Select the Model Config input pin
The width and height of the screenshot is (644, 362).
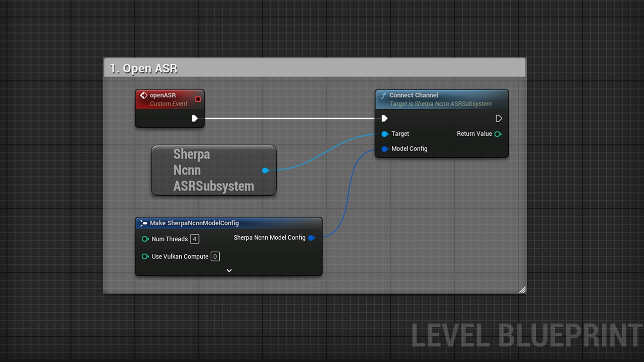[385, 149]
